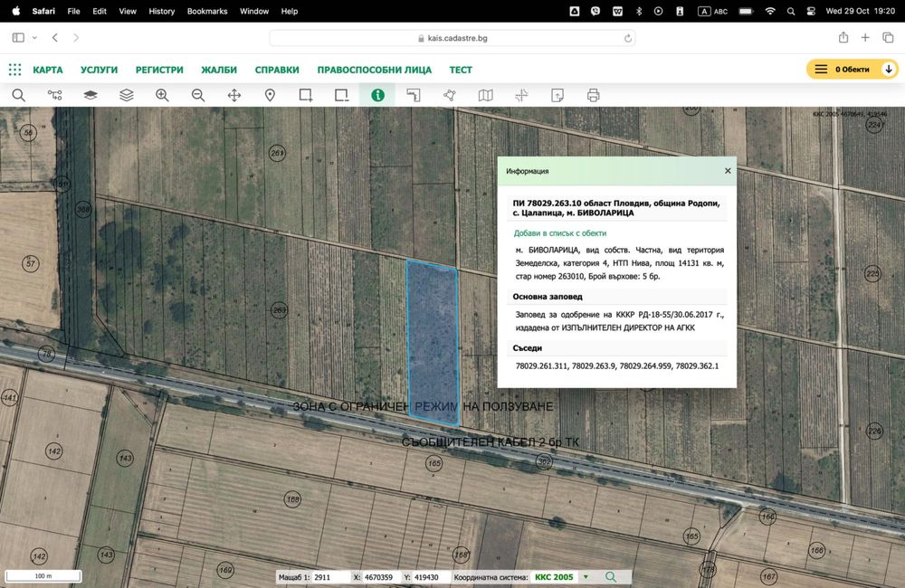Viewport: 905px width, 588px height.
Task: Open the KKC 2005 coordinate system dropdown
Action: point(586,577)
